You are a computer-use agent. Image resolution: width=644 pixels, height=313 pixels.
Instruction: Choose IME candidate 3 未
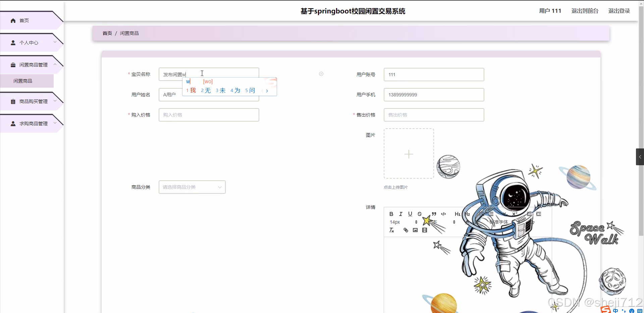221,90
